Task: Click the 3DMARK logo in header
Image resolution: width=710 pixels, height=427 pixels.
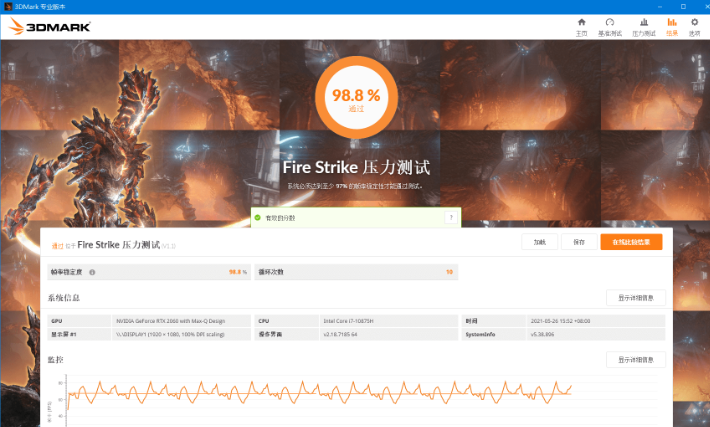Action: tap(49, 26)
